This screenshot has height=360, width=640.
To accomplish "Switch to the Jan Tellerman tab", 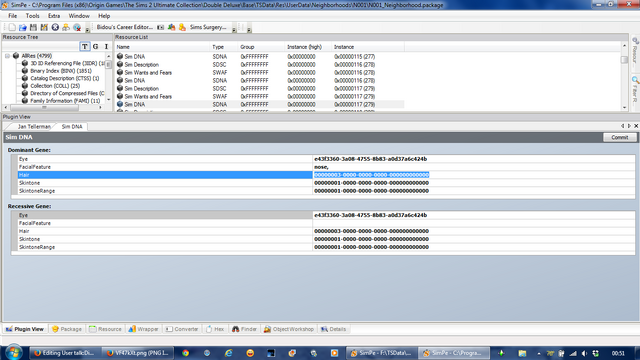I will pyautogui.click(x=34, y=127).
